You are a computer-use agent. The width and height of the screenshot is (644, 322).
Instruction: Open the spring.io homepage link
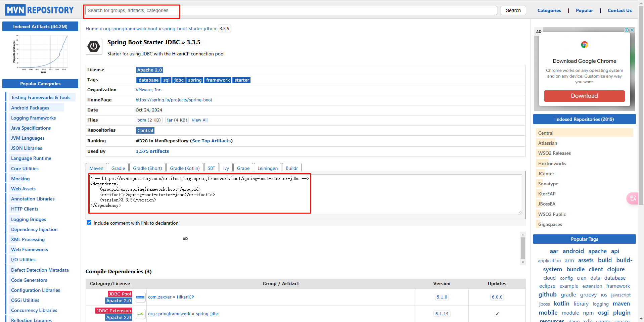[x=174, y=100]
